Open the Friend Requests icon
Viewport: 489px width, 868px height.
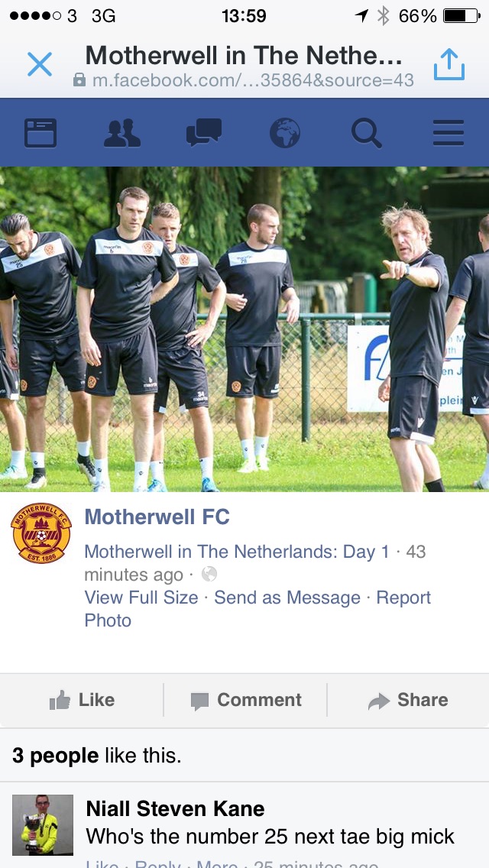click(x=121, y=133)
